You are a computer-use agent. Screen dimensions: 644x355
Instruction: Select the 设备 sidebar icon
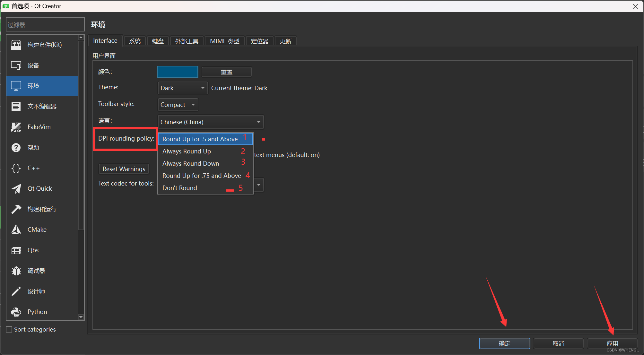[33, 65]
